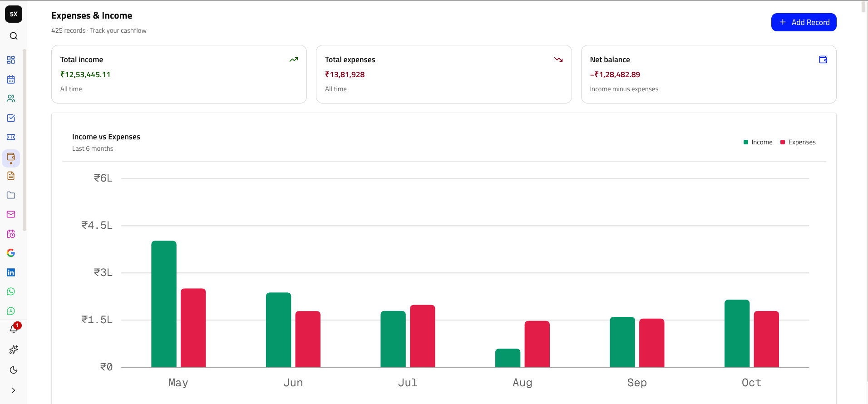The height and width of the screenshot is (404, 868).
Task: Click the Net balance wallet icon
Action: [x=823, y=59]
